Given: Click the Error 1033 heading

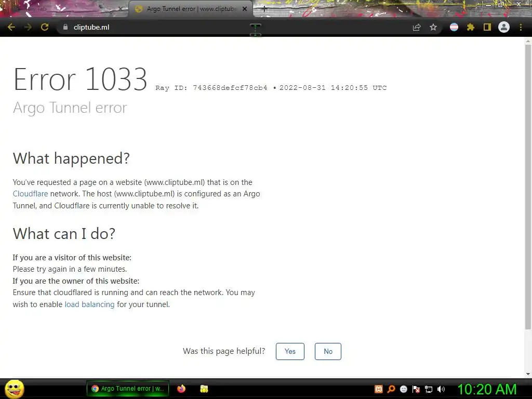Looking at the screenshot, I should pos(80,79).
